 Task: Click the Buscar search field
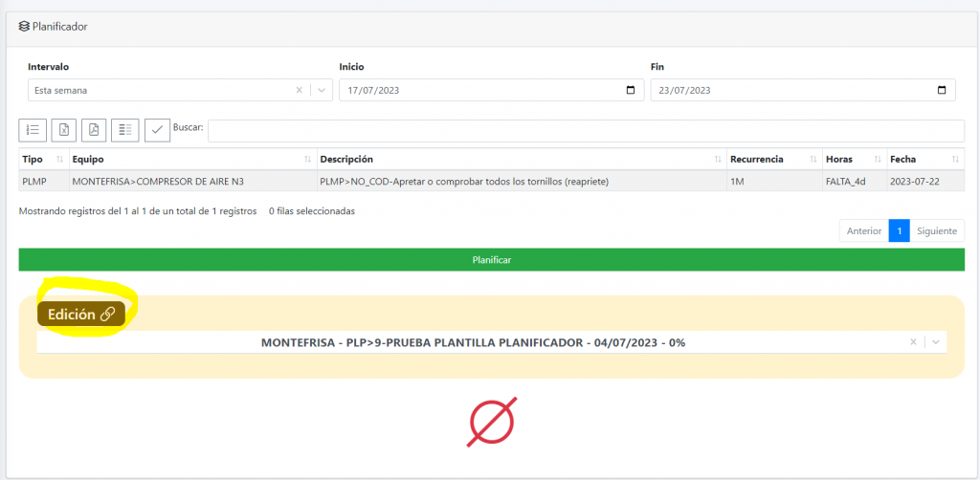[586, 130]
